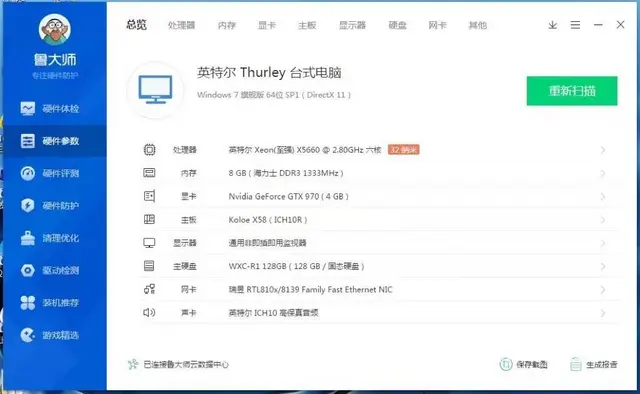Expand the 内存 row chevron
Image resolution: width=640 pixels, height=394 pixels.
click(x=603, y=174)
